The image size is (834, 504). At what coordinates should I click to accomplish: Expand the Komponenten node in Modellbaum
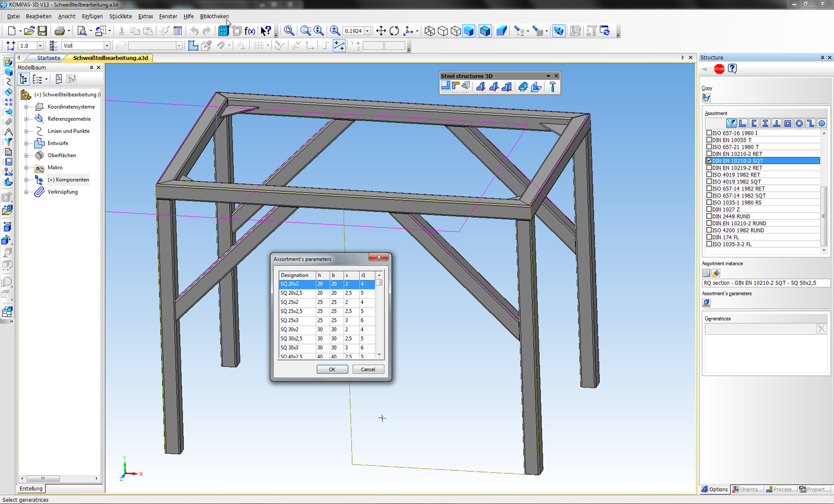coord(26,180)
